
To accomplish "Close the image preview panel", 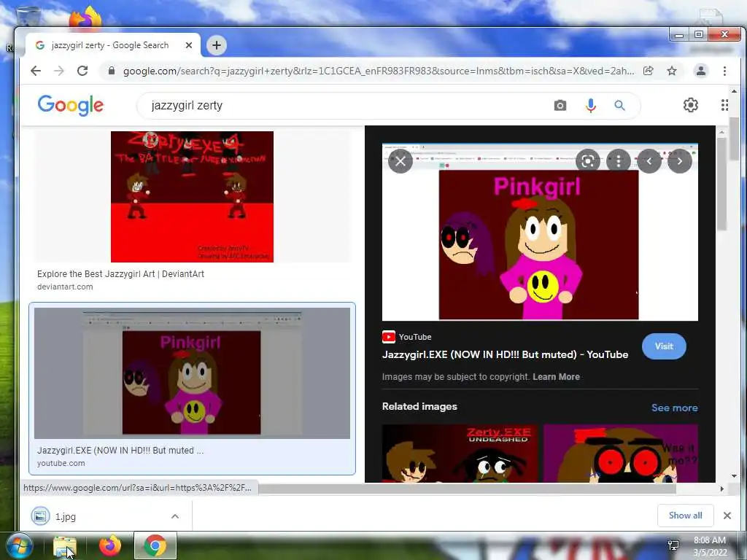I will tap(400, 161).
